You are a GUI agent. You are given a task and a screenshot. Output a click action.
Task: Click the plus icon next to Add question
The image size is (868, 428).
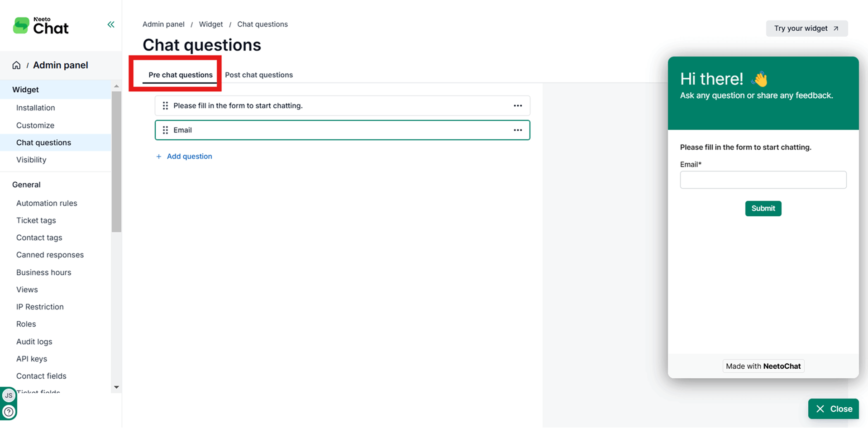click(158, 157)
